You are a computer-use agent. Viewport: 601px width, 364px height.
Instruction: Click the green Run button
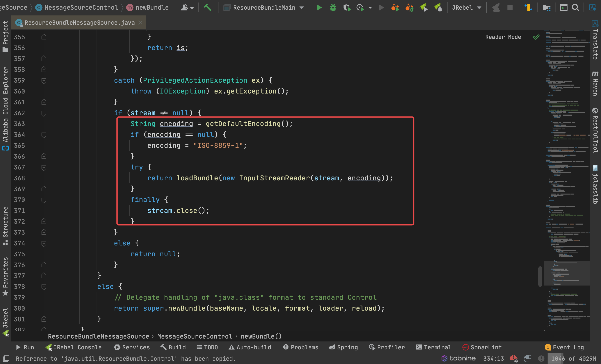[319, 8]
